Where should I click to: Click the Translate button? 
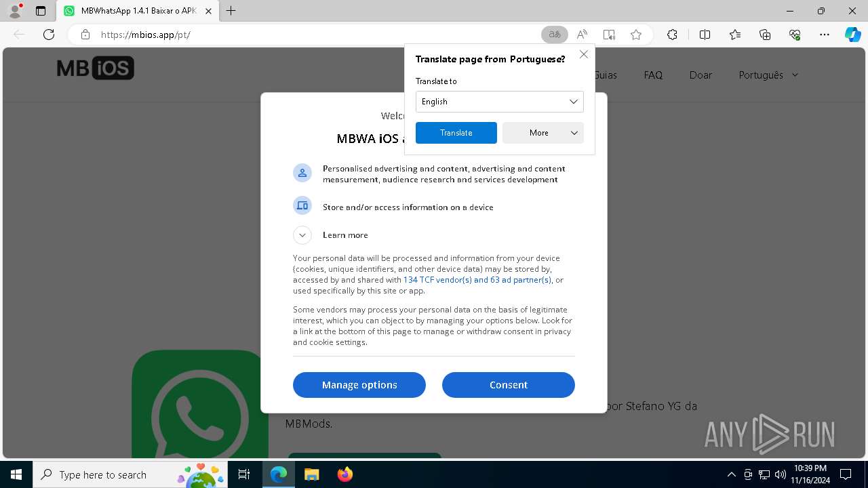pos(456,133)
